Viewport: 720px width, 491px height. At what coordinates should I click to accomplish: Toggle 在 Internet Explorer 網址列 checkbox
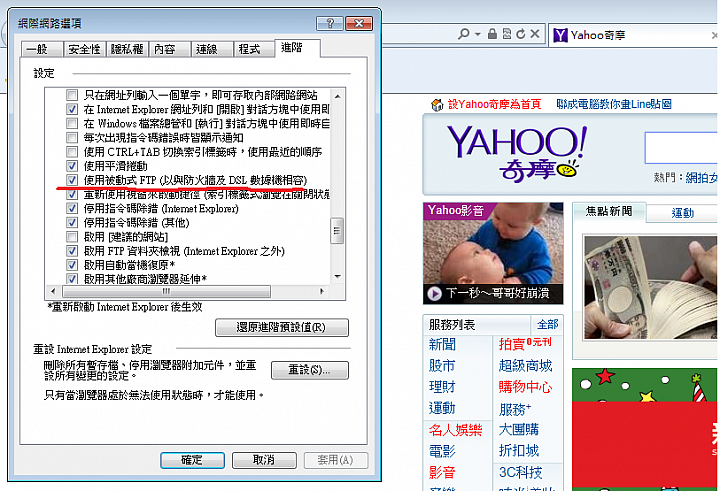[x=72, y=109]
